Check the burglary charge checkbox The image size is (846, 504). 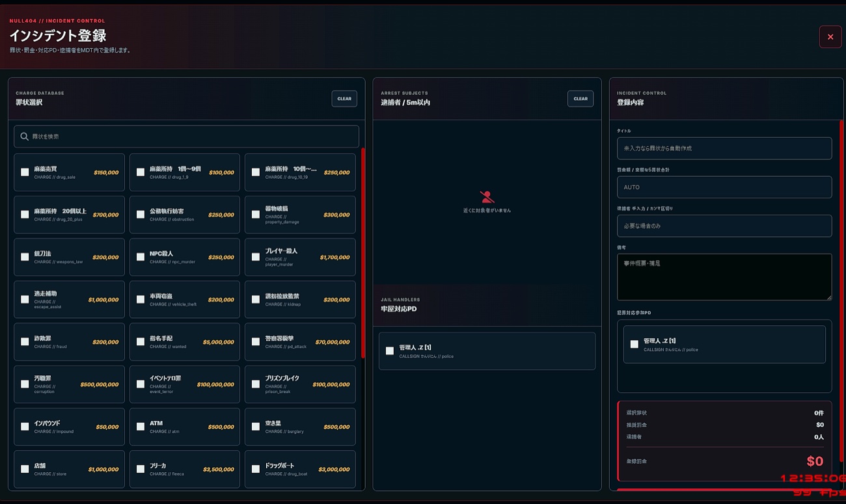click(256, 427)
